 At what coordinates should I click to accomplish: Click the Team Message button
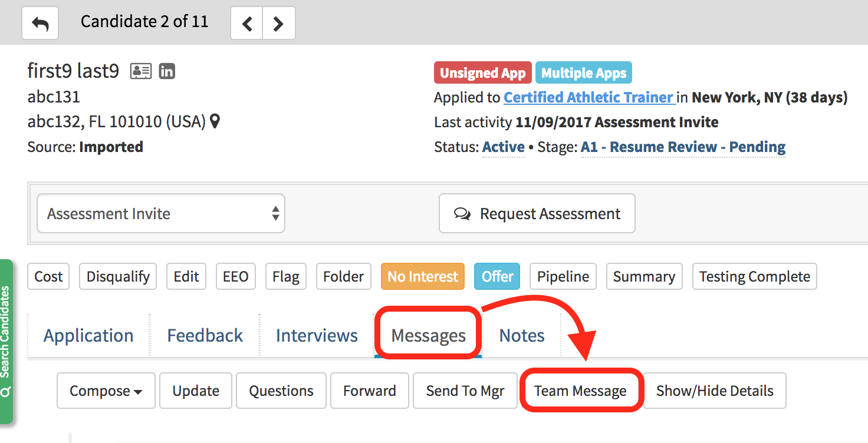click(x=580, y=391)
